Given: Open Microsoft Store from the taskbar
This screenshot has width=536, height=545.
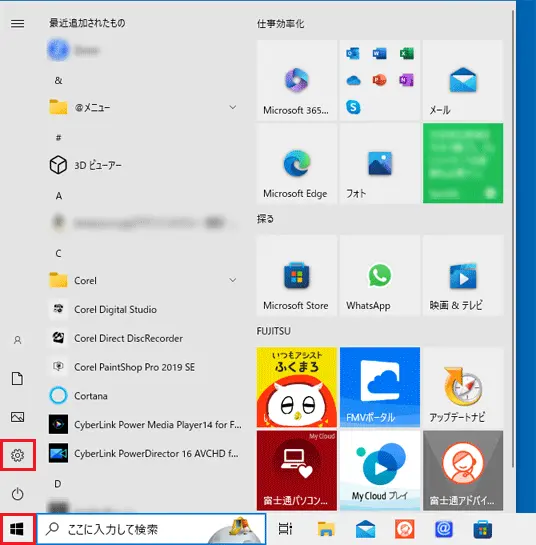Looking at the screenshot, I should coord(483,530).
